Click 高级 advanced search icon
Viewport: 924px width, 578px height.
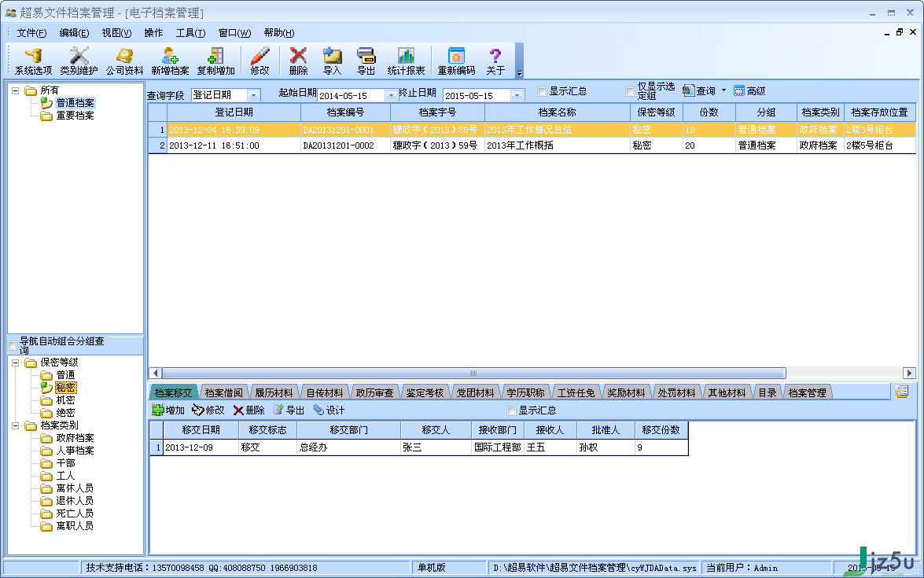[749, 90]
